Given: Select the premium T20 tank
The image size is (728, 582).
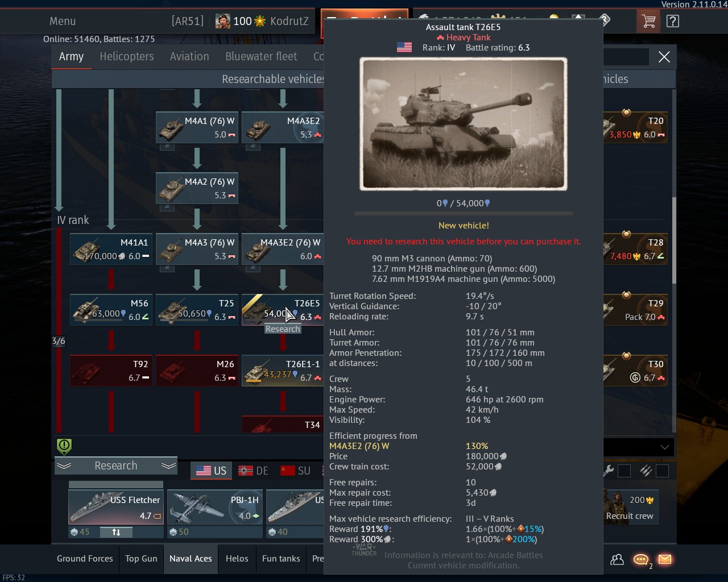Looking at the screenshot, I should point(635,127).
